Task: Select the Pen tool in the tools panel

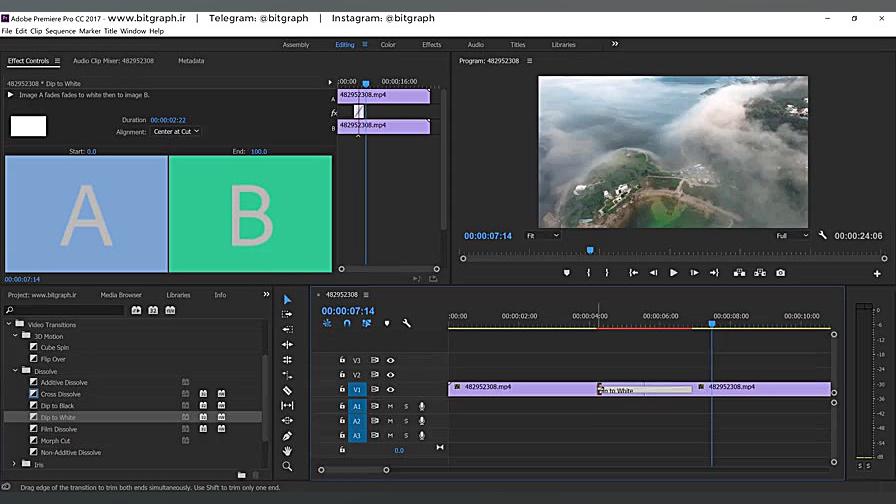Action: pos(287,436)
